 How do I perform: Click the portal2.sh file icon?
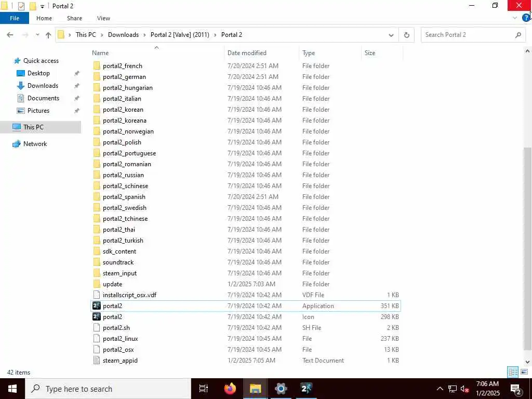[x=97, y=327]
